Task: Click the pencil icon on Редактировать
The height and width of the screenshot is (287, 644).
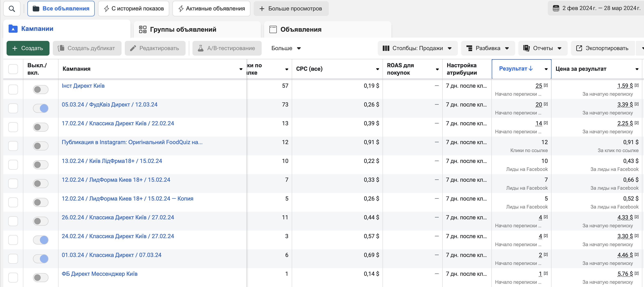Action: (133, 48)
